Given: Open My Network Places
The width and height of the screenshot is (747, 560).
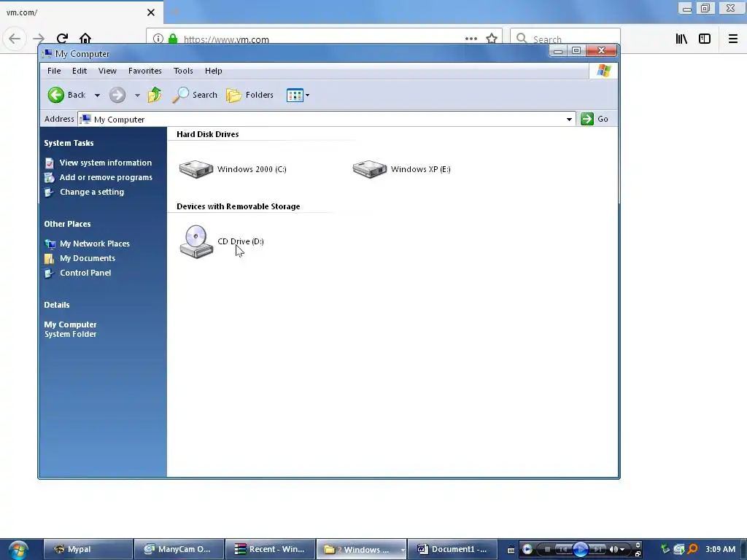Looking at the screenshot, I should tap(94, 244).
